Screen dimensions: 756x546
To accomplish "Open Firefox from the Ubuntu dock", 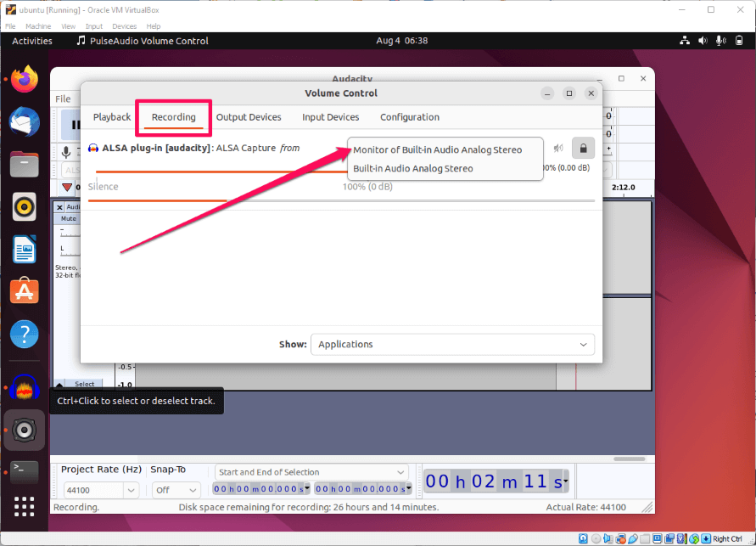I will 24,79.
